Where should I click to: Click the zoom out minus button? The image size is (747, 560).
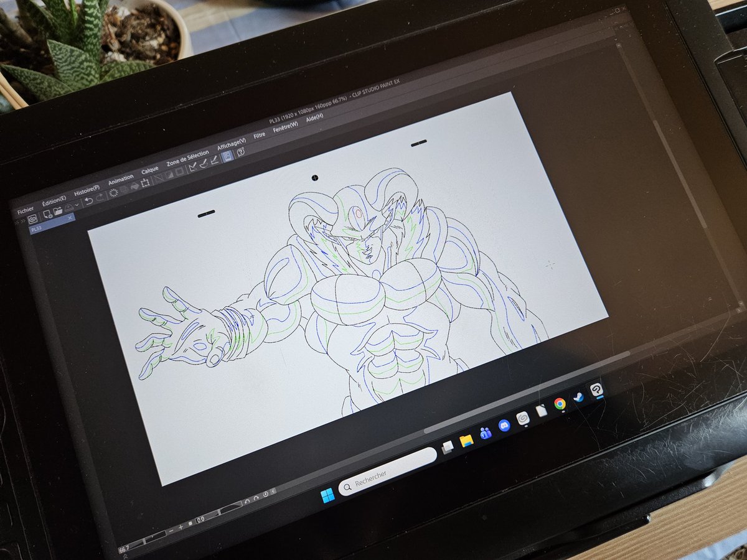click(171, 531)
